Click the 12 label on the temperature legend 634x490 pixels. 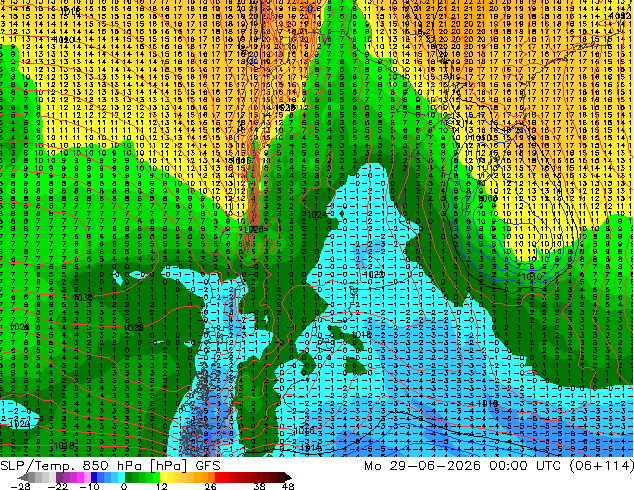162,486
